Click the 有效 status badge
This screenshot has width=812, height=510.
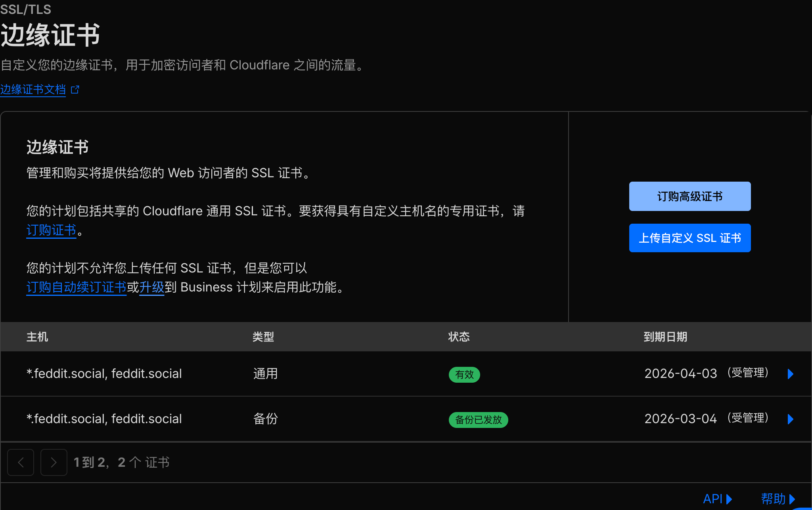[x=464, y=374]
